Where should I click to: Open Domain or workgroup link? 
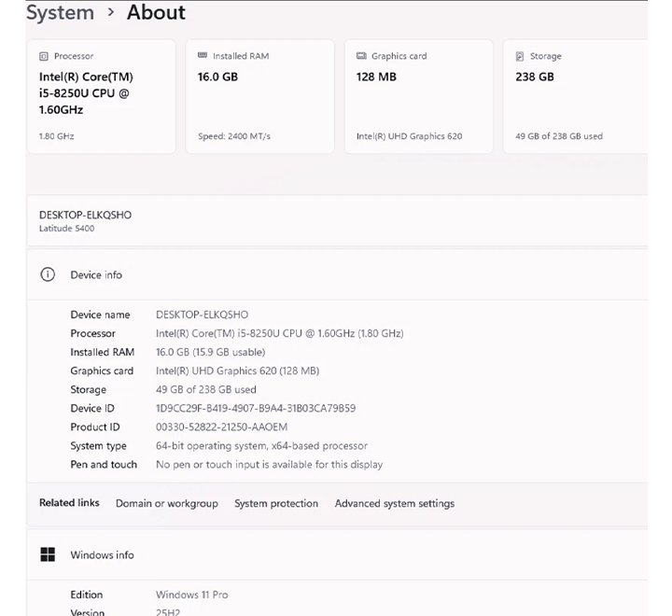point(167,503)
